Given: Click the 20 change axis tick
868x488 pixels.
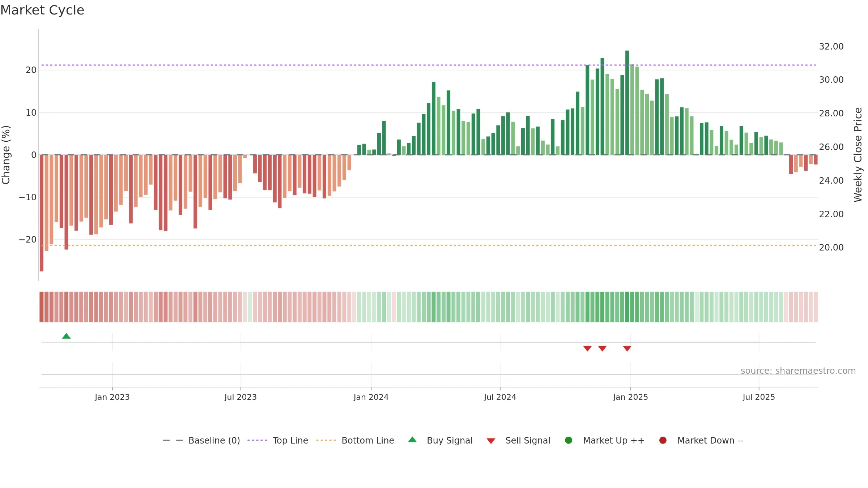Looking at the screenshot, I should (31, 70).
